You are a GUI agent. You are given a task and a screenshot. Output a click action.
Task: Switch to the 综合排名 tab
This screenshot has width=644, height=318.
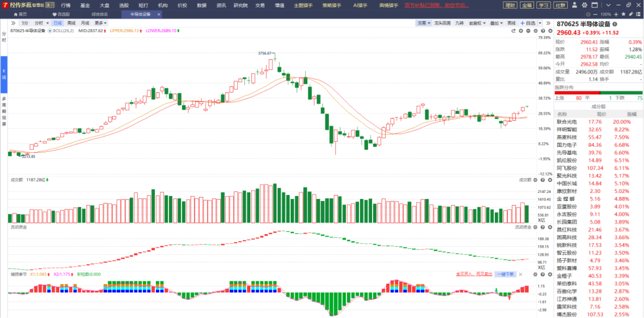100,14
